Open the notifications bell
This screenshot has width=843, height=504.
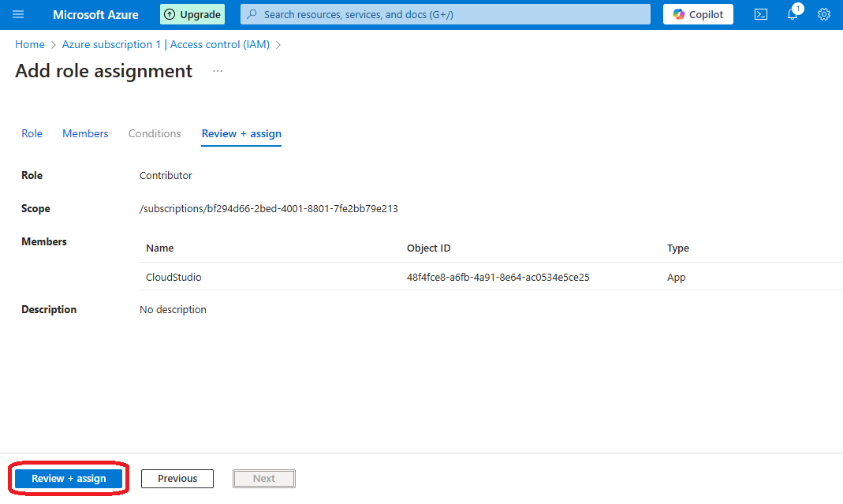pyautogui.click(x=793, y=14)
